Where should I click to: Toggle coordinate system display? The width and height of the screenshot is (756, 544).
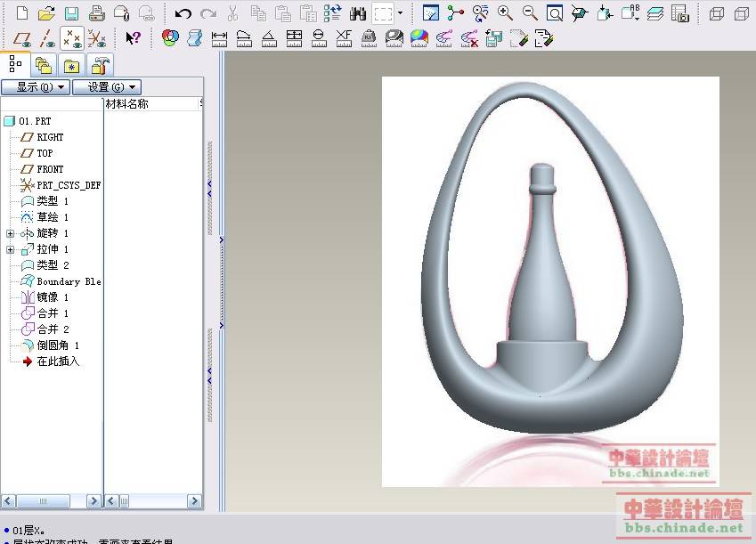tap(97, 38)
